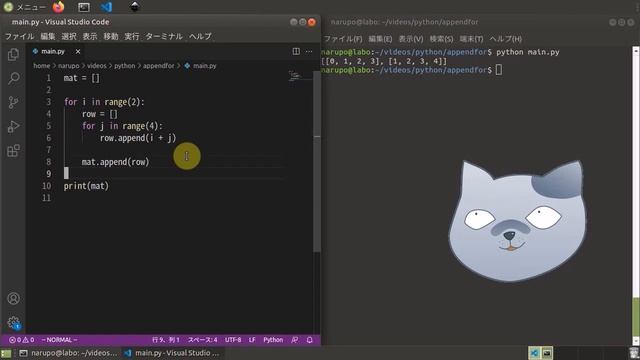Open the ヘルプ(H) menu in terminal window
Screen dimensions: 640x360
click(x=505, y=39)
